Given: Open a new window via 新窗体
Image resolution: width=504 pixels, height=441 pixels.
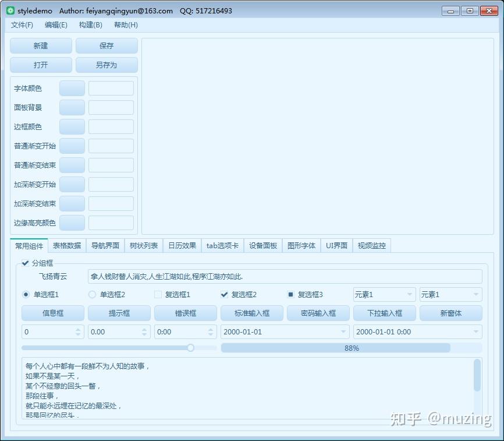Looking at the screenshot, I should tap(450, 313).
